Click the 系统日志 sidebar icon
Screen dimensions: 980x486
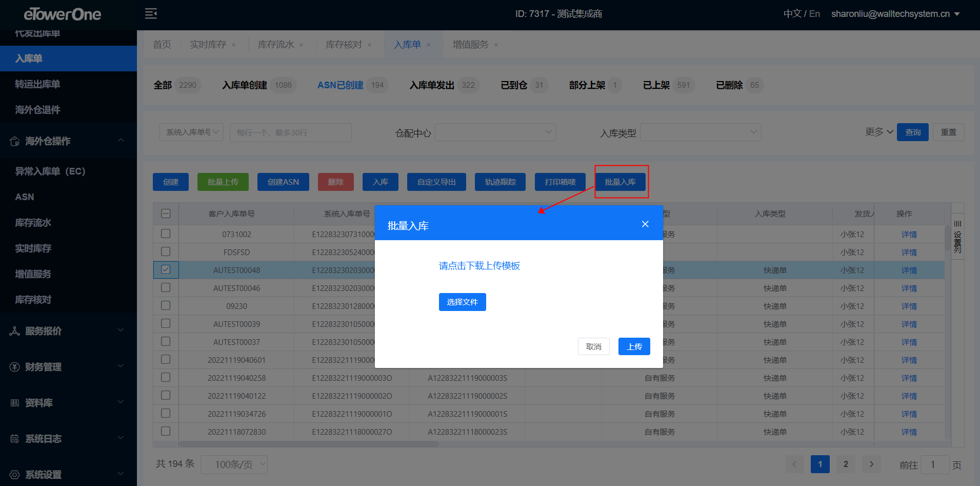(x=15, y=439)
